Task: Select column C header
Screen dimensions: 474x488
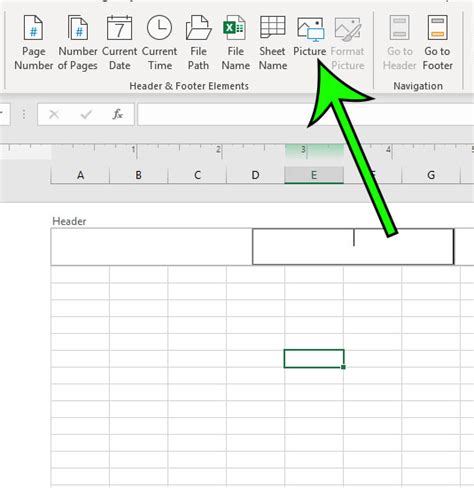Action: click(197, 175)
